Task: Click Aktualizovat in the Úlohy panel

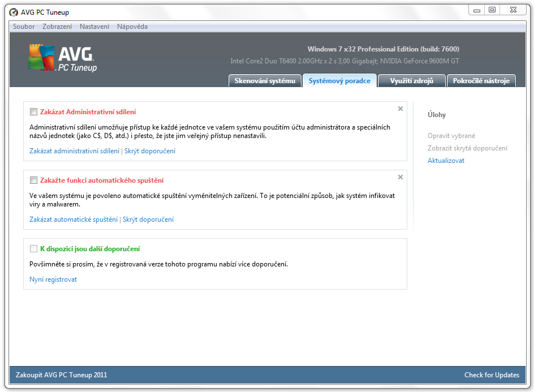Action: [x=446, y=161]
